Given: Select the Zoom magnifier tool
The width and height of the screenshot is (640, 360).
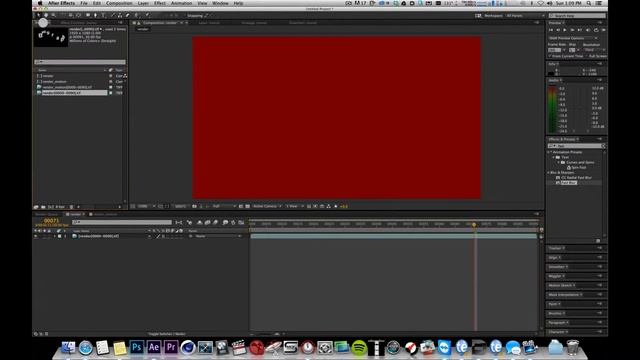Looking at the screenshot, I should pyautogui.click(x=53, y=16).
